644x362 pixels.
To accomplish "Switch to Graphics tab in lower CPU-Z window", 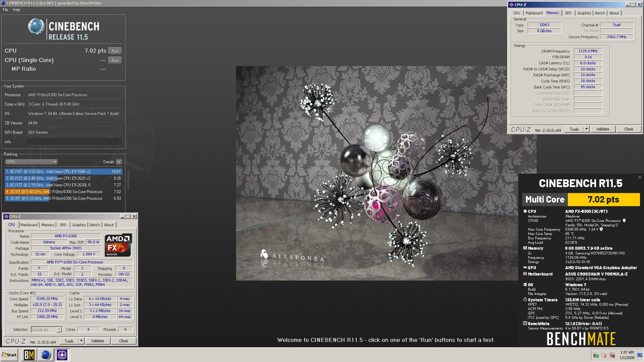I will (79, 225).
